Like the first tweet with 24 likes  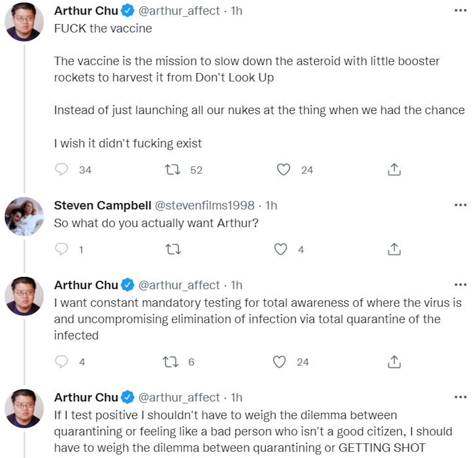pos(283,169)
